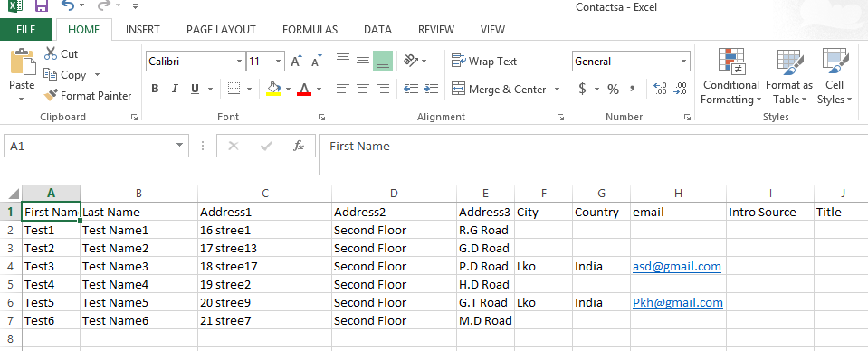This screenshot has width=868, height=351.
Task: Click the Fill Color paint bucket
Action: point(273,89)
